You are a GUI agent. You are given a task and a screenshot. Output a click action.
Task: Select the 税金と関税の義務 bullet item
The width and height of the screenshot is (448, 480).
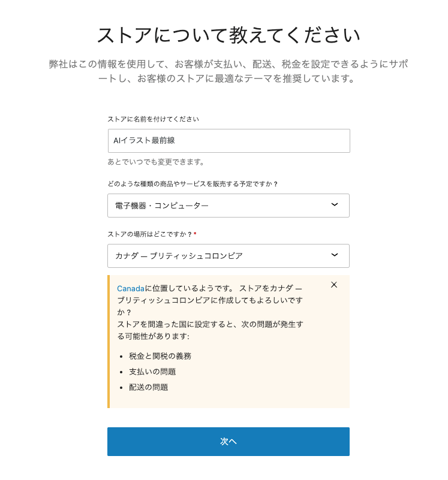[x=160, y=356]
